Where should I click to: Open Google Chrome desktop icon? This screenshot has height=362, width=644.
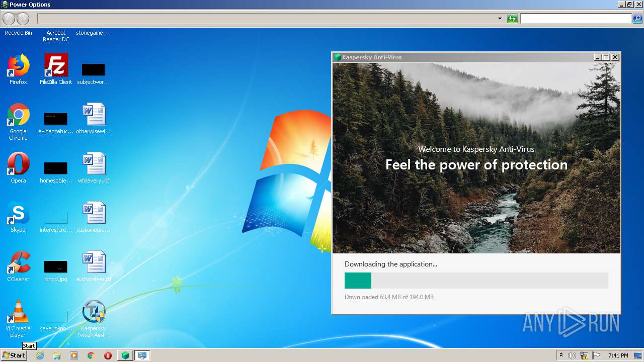pos(18,122)
